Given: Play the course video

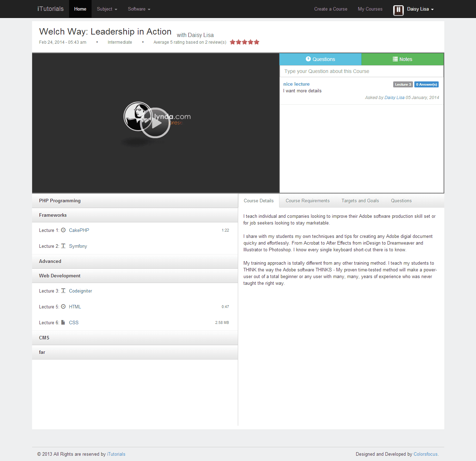Looking at the screenshot, I should click(155, 123).
